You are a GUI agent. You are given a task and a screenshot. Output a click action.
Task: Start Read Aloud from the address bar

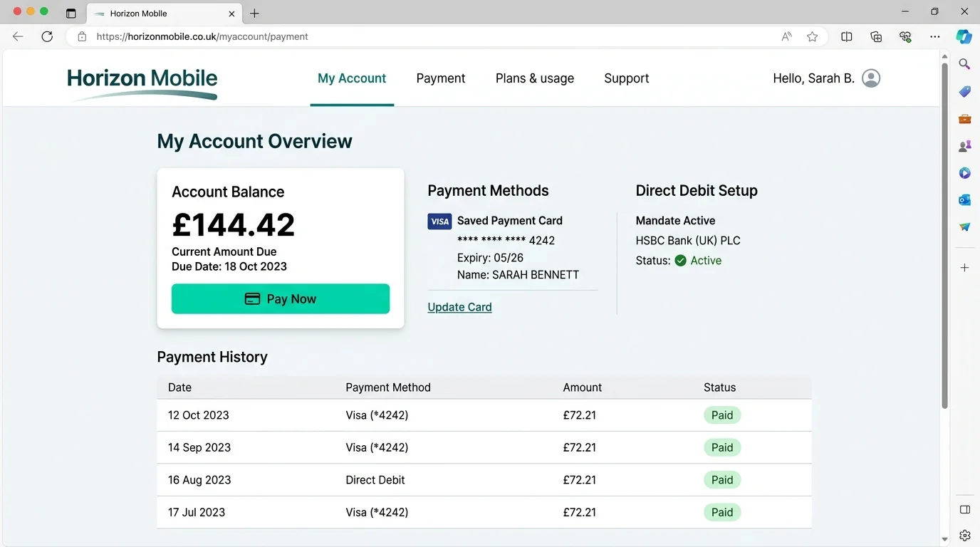click(786, 36)
